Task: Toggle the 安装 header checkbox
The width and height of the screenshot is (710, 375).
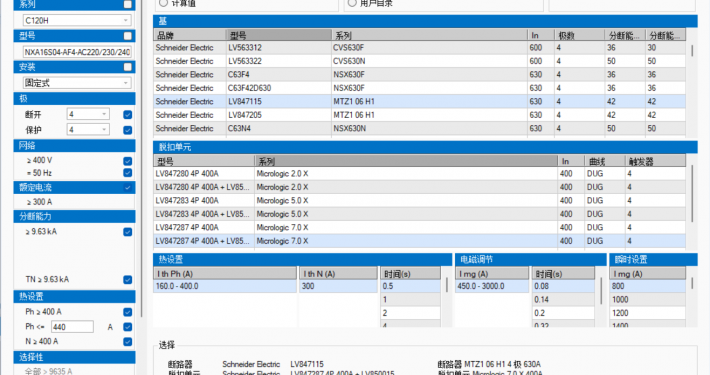Action: coord(128,67)
